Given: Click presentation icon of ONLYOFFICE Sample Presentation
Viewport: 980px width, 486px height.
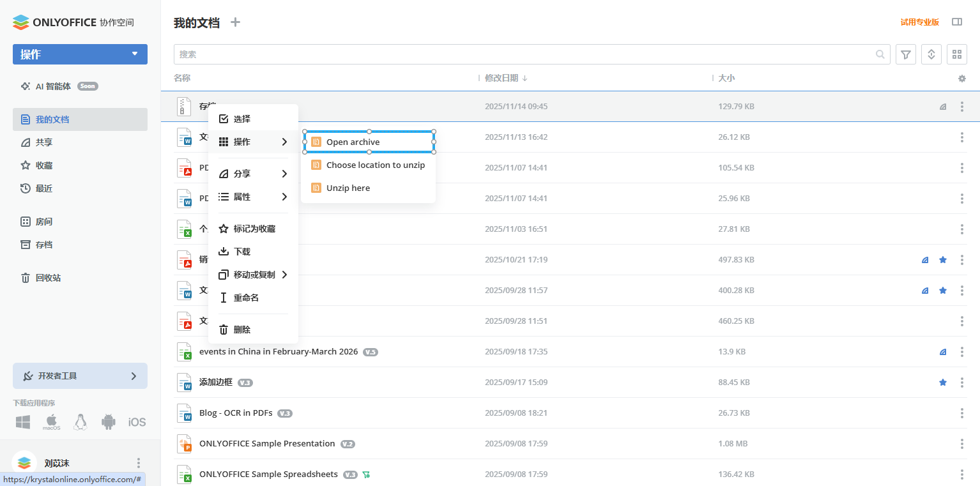Looking at the screenshot, I should point(184,444).
